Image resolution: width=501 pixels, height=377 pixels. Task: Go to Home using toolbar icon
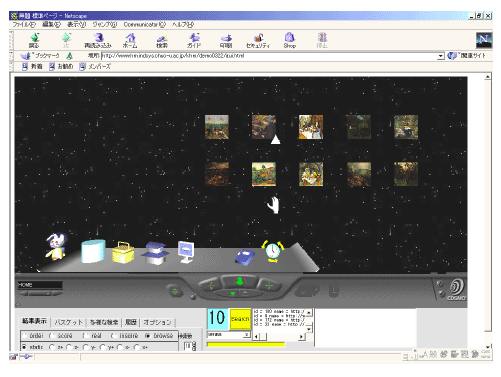(130, 40)
